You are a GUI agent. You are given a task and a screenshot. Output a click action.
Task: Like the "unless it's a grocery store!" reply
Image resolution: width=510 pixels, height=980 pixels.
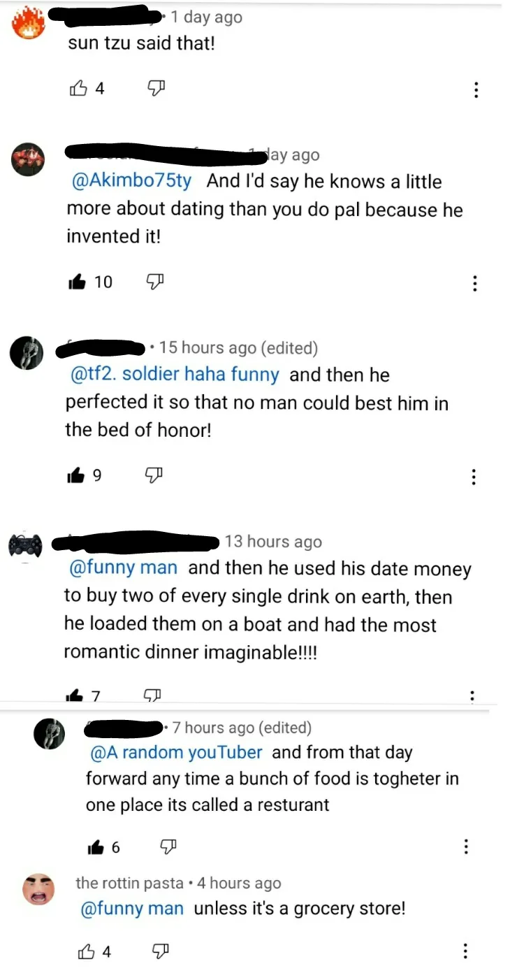coord(85,951)
